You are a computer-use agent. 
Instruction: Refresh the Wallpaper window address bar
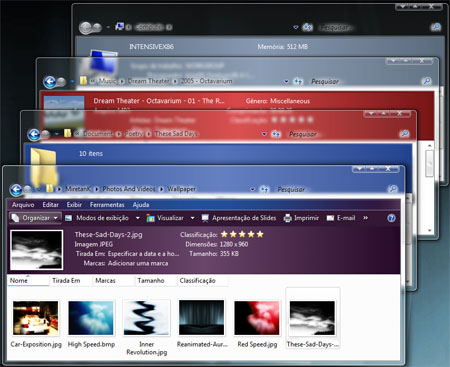point(264,189)
